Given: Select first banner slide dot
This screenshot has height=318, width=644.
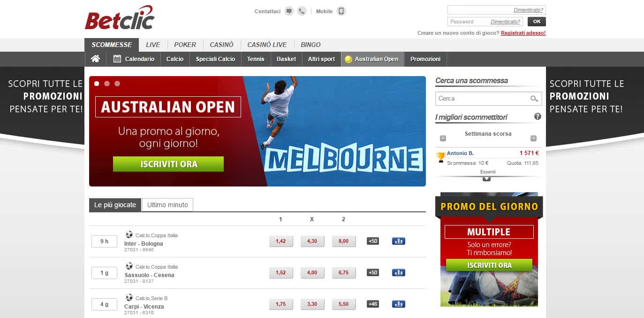Looking at the screenshot, I should (x=97, y=84).
